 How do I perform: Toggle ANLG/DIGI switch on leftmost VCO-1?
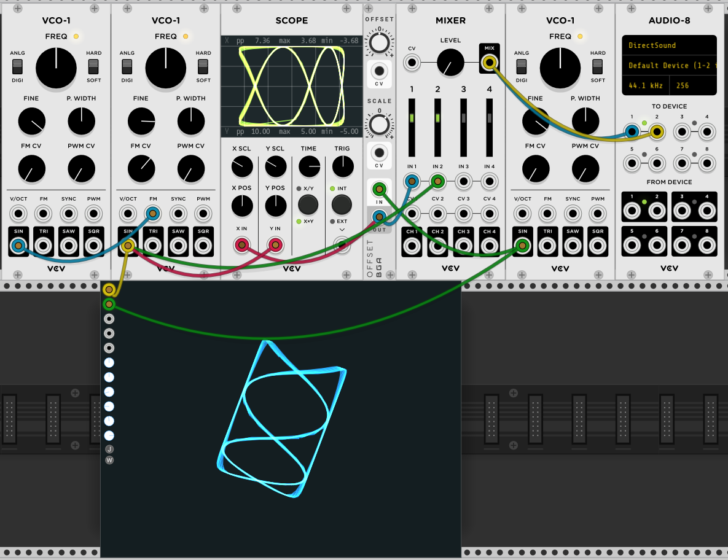17,67
